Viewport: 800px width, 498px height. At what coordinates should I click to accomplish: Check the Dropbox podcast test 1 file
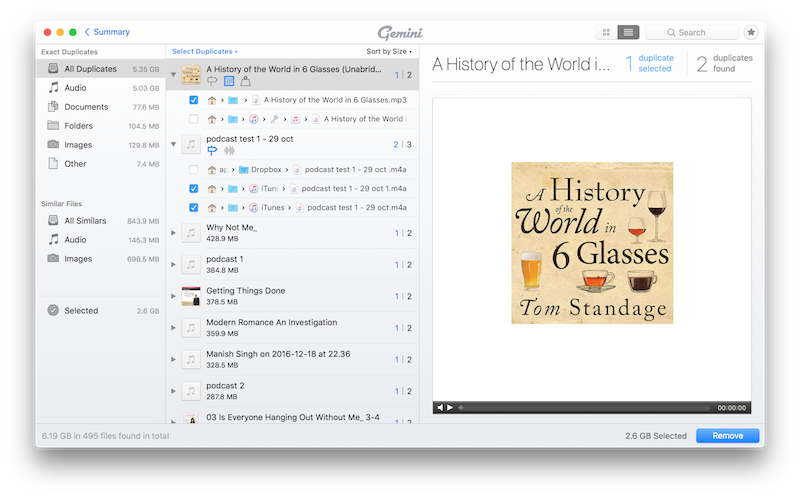(x=193, y=169)
